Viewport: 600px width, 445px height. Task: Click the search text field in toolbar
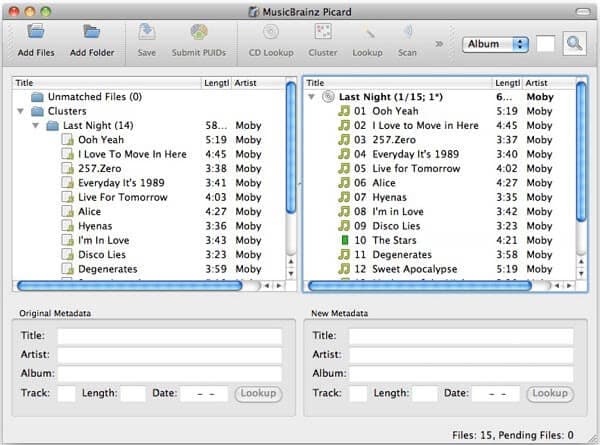tap(545, 44)
